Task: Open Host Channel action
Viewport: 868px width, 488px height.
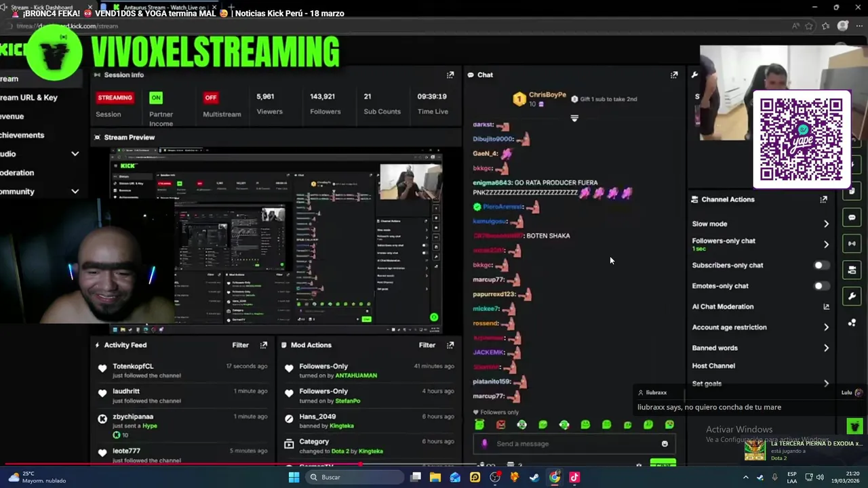Action: point(713,366)
